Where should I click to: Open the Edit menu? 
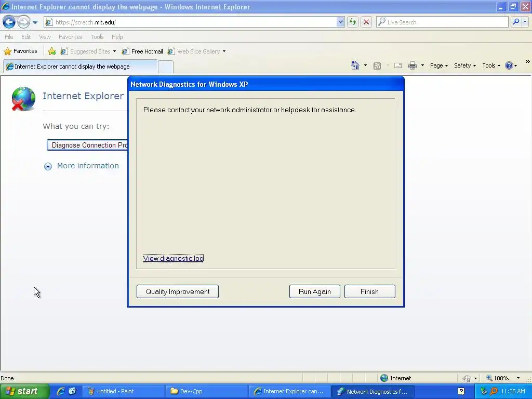[26, 37]
